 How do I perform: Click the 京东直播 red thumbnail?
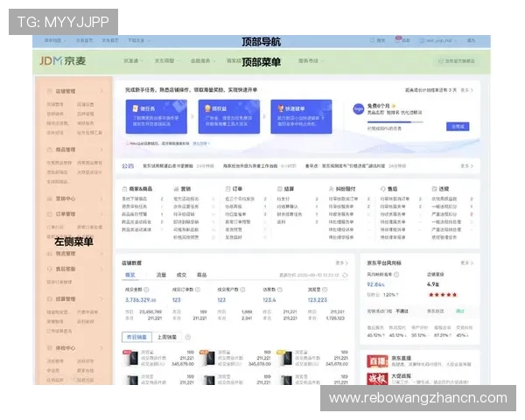click(377, 361)
